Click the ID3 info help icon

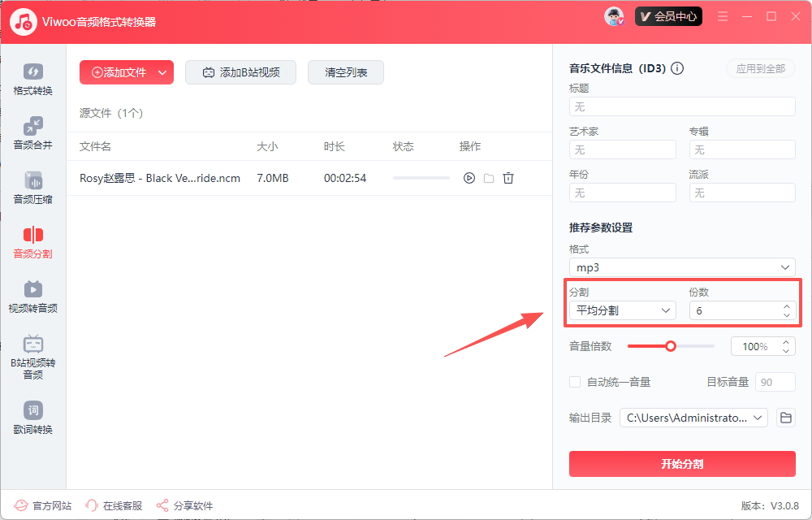(x=677, y=69)
